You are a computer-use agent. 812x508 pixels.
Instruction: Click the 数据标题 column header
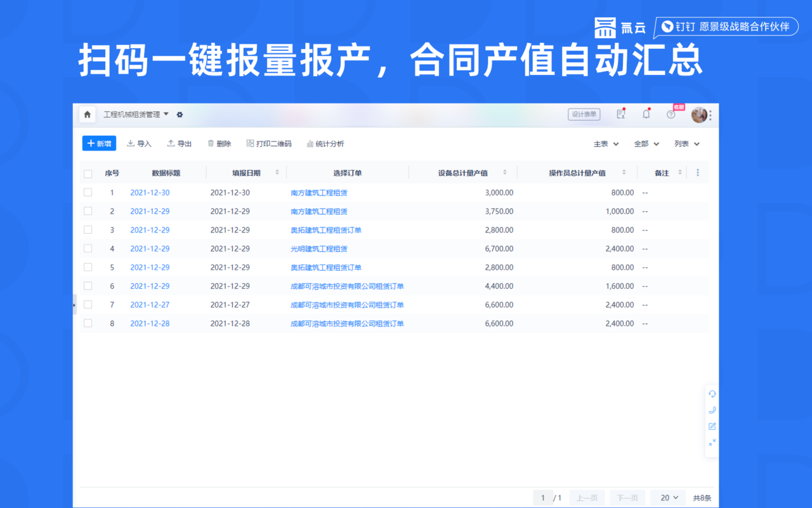pyautogui.click(x=166, y=173)
